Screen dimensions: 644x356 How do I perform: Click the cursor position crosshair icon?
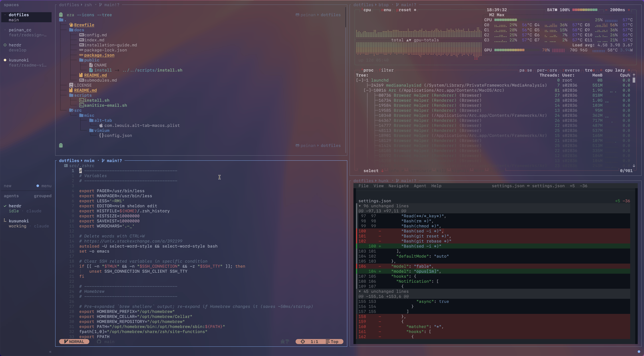click(x=303, y=342)
